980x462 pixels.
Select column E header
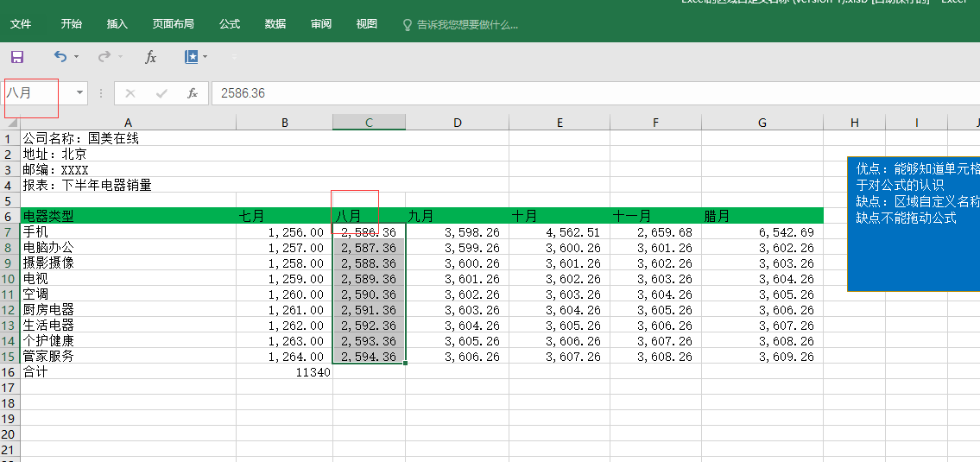[x=560, y=123]
